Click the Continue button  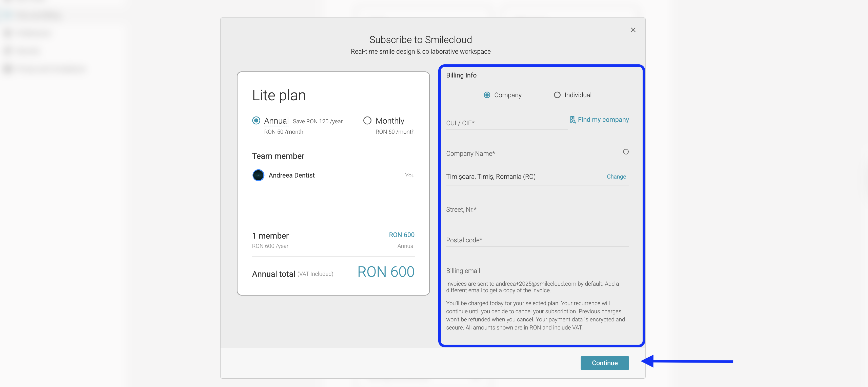pyautogui.click(x=604, y=363)
